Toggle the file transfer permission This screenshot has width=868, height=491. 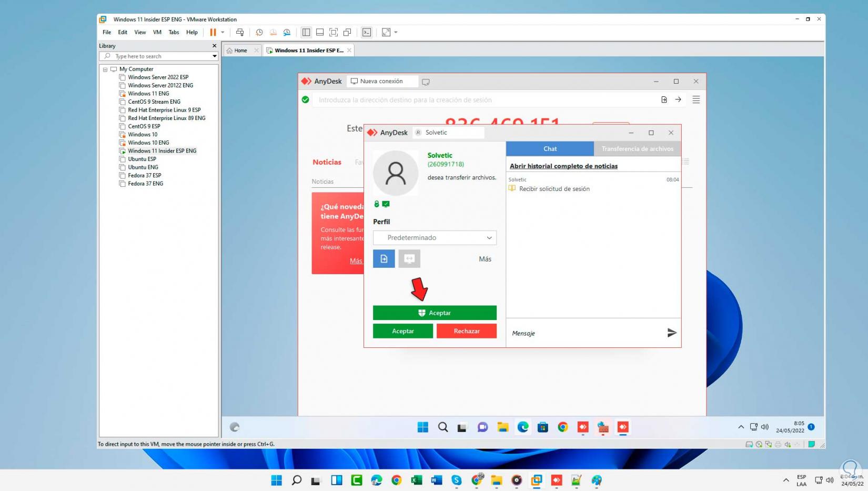[x=384, y=258]
